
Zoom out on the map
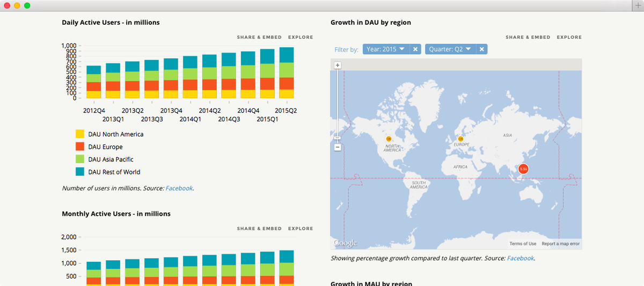pyautogui.click(x=338, y=147)
